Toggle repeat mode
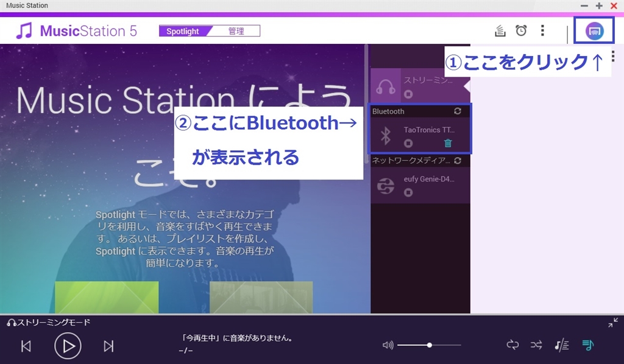Image resolution: width=624 pixels, height=364 pixels. tap(512, 345)
